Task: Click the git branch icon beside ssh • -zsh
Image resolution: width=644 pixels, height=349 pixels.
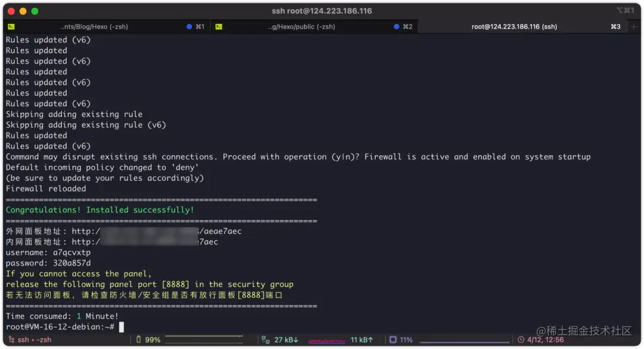Action: (x=11, y=339)
